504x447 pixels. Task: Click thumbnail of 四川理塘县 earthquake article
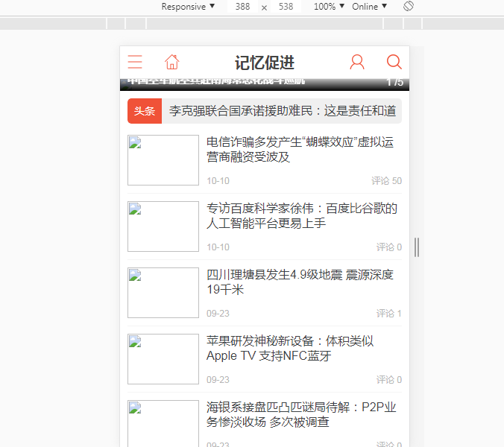(x=163, y=293)
